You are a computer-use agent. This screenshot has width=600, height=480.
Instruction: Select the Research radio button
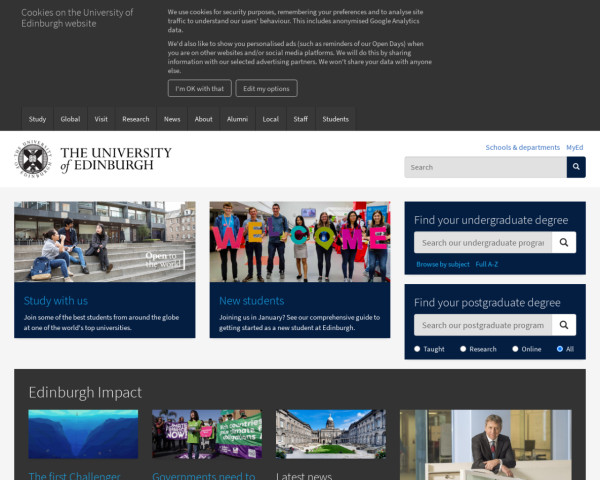pyautogui.click(x=463, y=349)
